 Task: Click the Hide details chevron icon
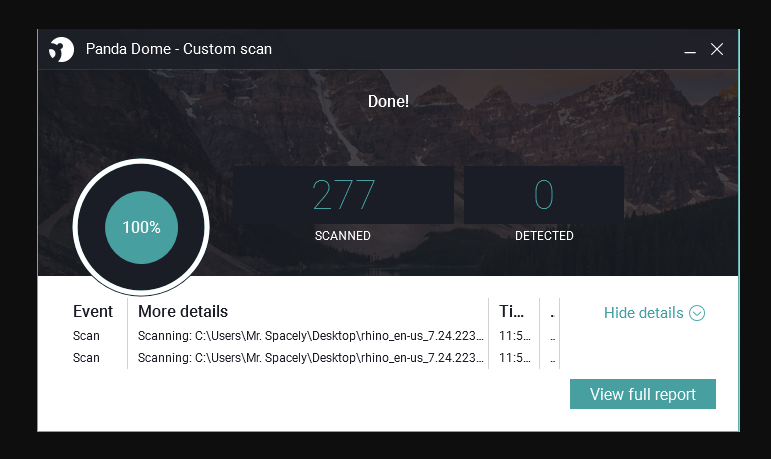pyautogui.click(x=697, y=313)
